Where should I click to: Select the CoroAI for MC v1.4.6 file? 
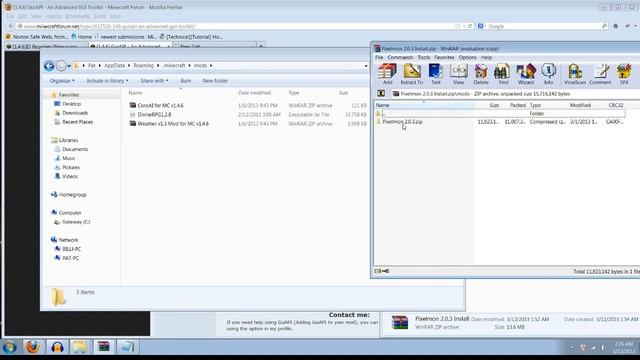tap(160, 105)
